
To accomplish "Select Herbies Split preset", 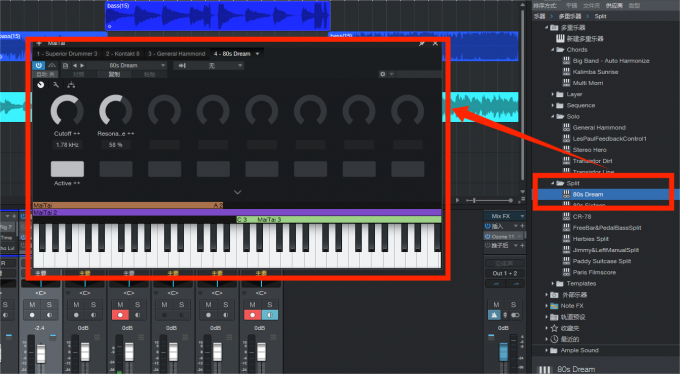I will [x=591, y=239].
